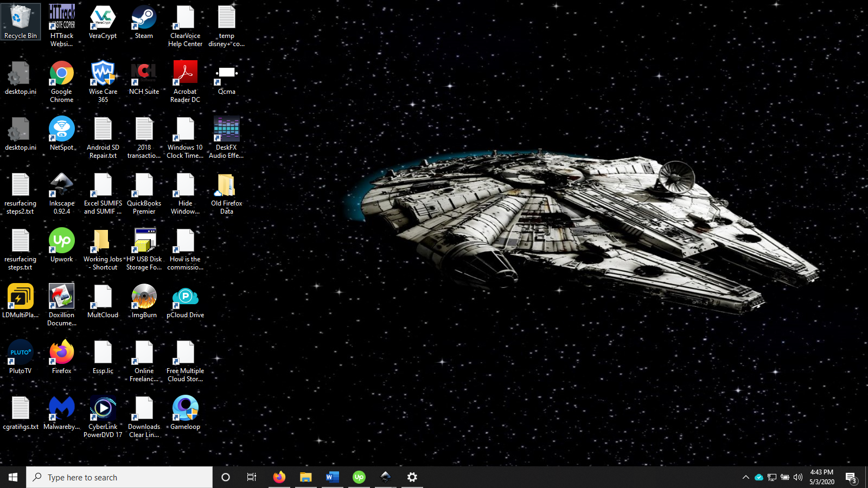The image size is (868, 488).
Task: Open Task View on the taskbar
Action: pyautogui.click(x=252, y=477)
